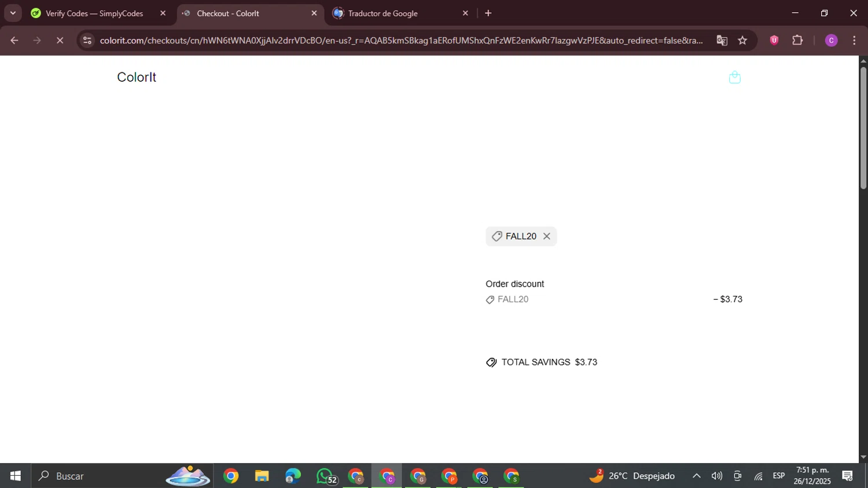The image size is (868, 488).
Task: Open the notification center icon
Action: (848, 476)
